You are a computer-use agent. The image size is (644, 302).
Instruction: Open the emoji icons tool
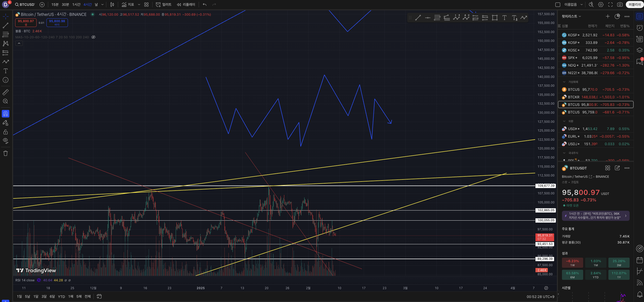pos(6,80)
